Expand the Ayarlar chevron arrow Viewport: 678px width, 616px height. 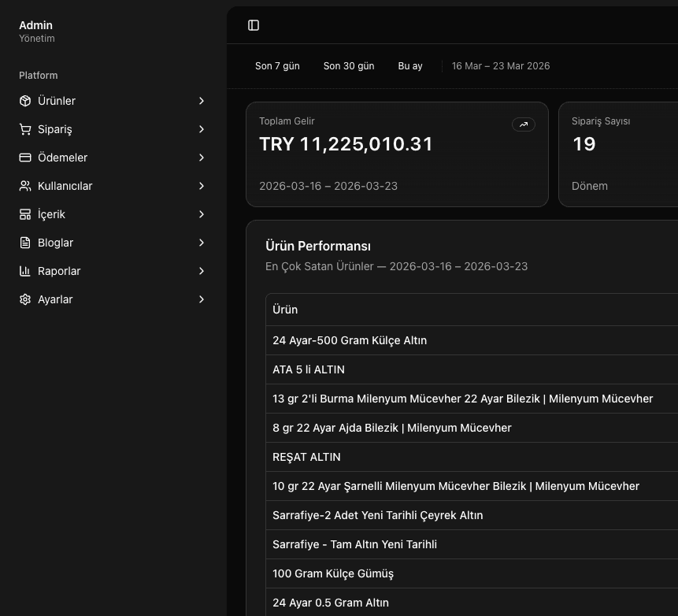[x=202, y=299]
